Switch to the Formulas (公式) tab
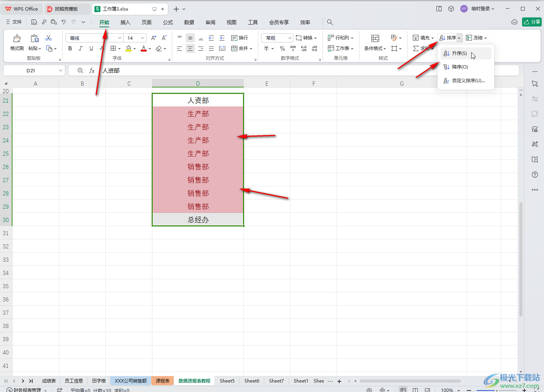Viewport: 544px width, 392px height. (x=168, y=22)
